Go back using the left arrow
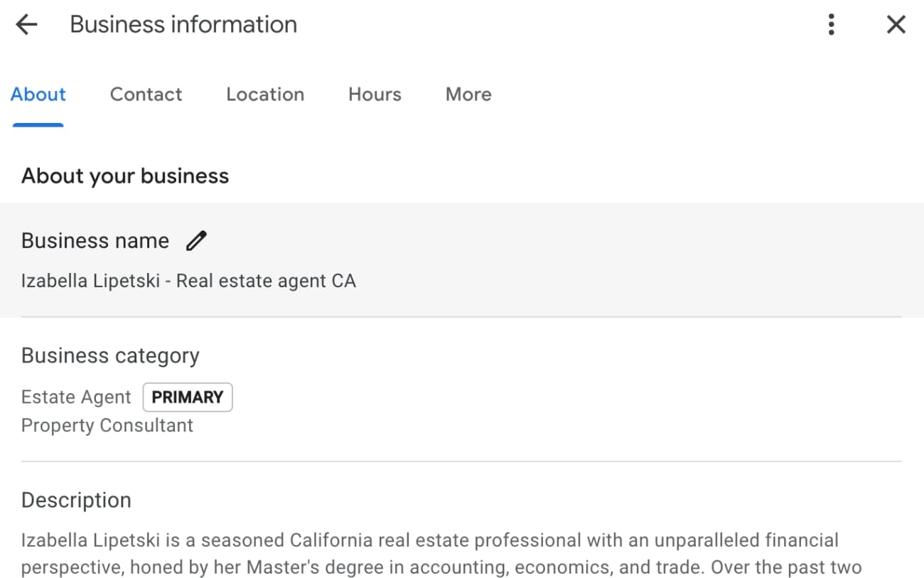Screen dimensions: 924x578 point(26,25)
